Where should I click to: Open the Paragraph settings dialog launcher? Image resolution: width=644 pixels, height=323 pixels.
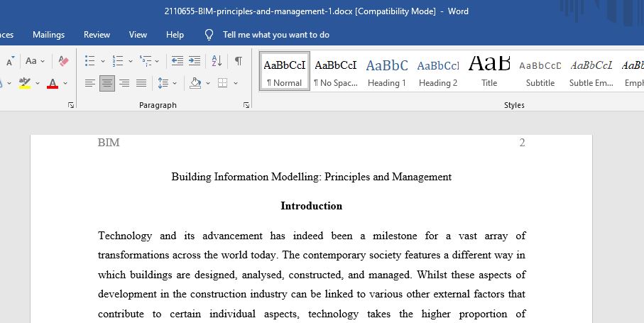(x=246, y=106)
